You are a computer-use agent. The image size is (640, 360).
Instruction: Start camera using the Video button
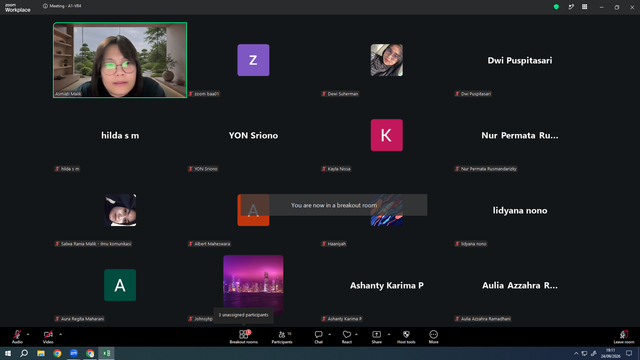coord(48,336)
